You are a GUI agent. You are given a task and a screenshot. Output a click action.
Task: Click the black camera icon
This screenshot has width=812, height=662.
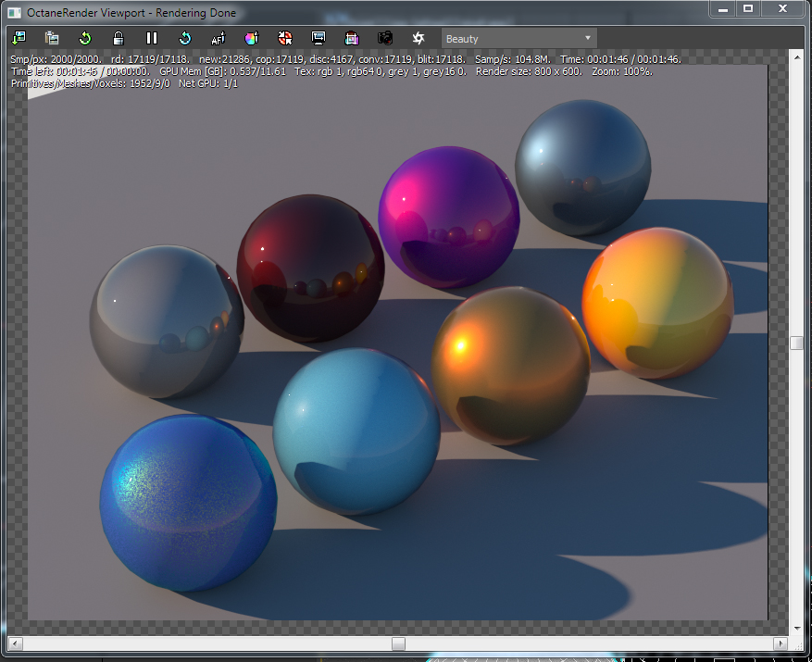385,38
